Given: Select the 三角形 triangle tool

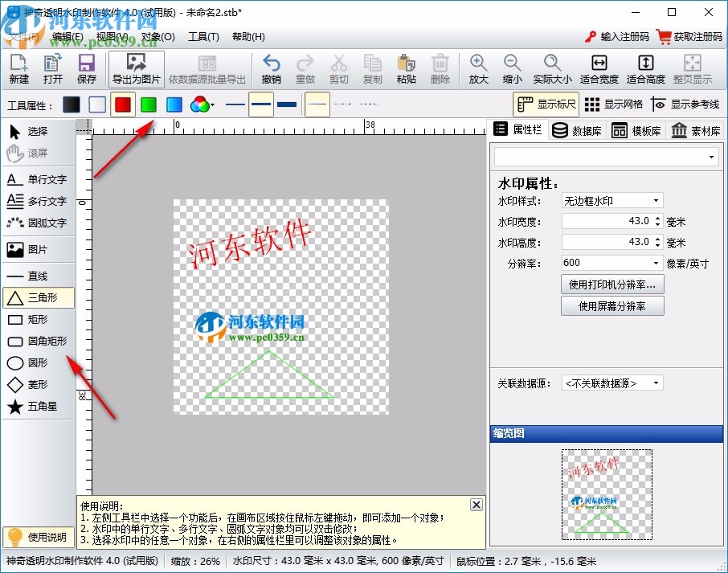Looking at the screenshot, I should coord(38,297).
